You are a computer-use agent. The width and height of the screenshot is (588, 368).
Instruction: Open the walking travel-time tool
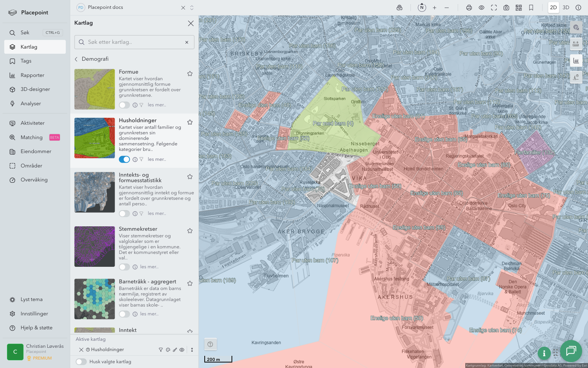[x=576, y=77]
